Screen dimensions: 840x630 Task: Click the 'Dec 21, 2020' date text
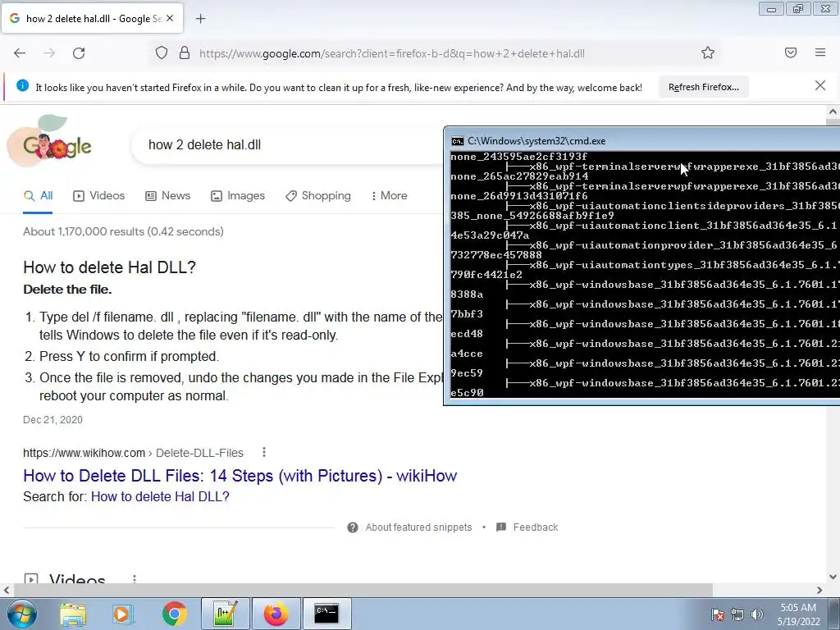(x=52, y=419)
